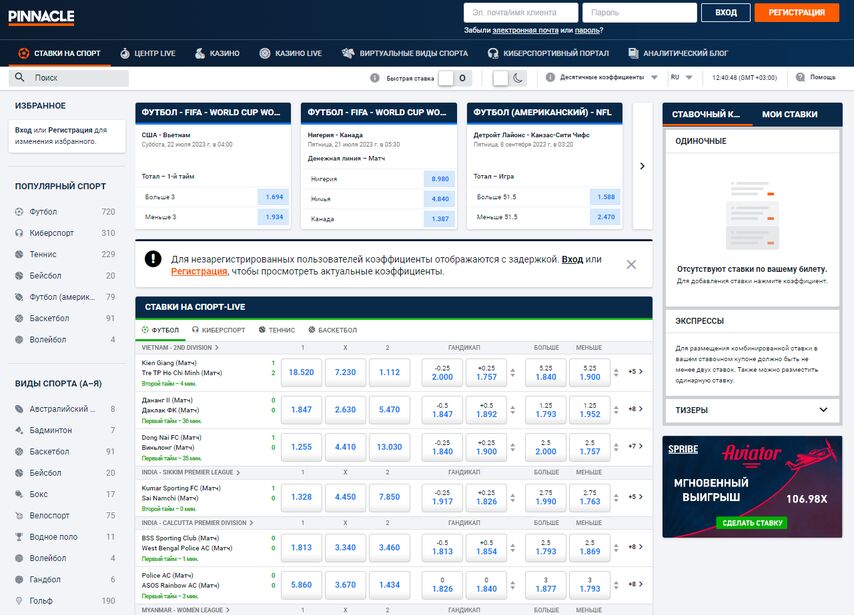The image size is (854, 615).
Task: Select Больше 51.5 odds 1.588
Action: [606, 197]
